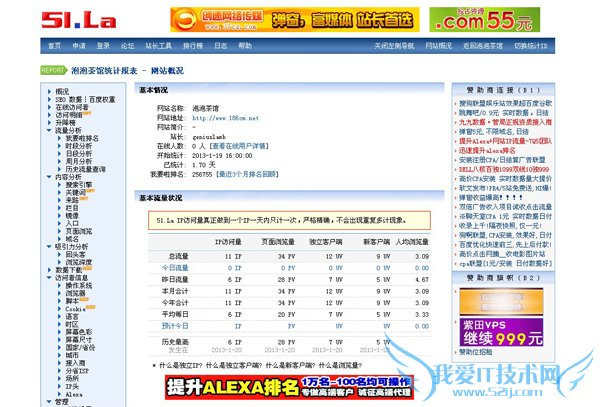Collapse the 访问者信息 tree section

coord(49,278)
